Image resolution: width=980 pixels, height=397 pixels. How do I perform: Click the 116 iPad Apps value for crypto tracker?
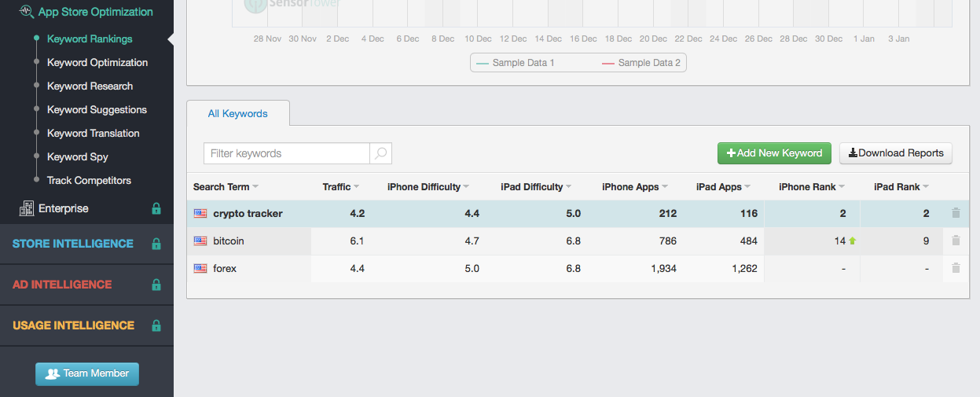[x=749, y=214]
